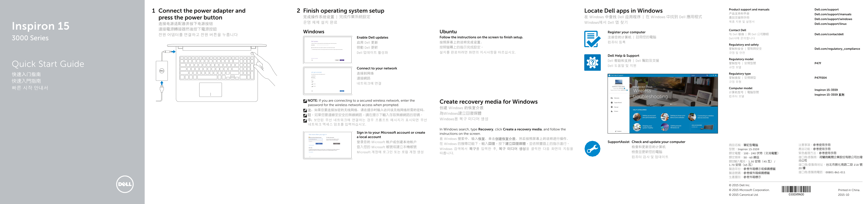
Task: Click the 'Connect to your network' label
Action: 377,68
